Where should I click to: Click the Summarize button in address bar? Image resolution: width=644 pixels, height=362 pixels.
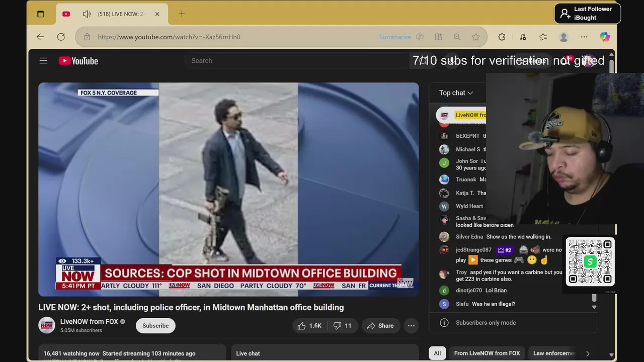click(395, 37)
